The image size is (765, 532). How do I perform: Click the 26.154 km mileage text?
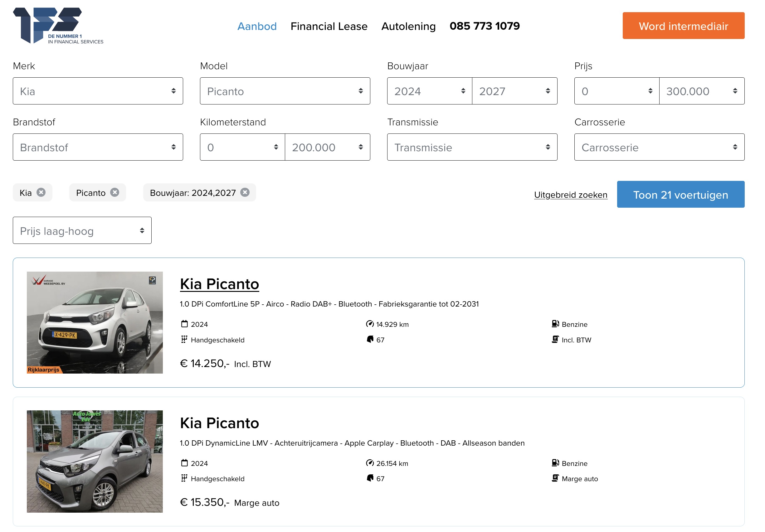pyautogui.click(x=392, y=464)
